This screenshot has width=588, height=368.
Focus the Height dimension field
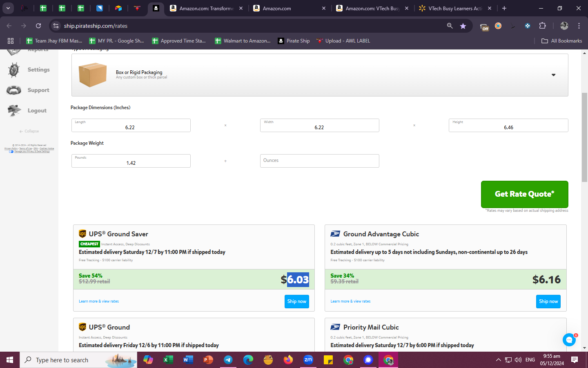click(508, 125)
